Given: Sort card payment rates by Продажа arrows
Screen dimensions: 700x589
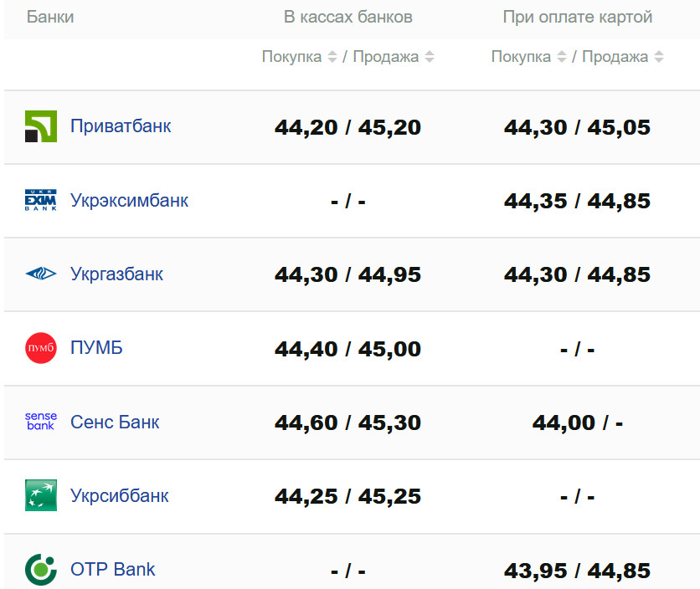Looking at the screenshot, I should coord(659,57).
